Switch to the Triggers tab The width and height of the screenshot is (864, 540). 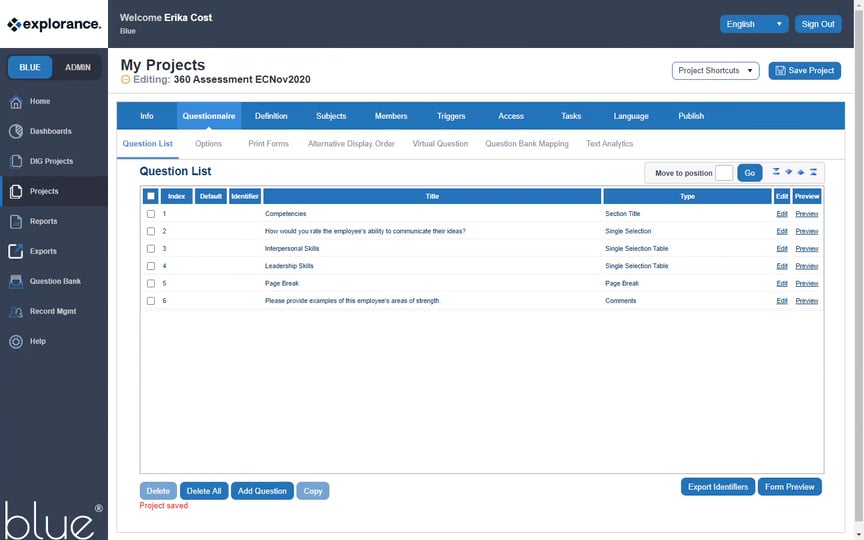pyautogui.click(x=451, y=116)
